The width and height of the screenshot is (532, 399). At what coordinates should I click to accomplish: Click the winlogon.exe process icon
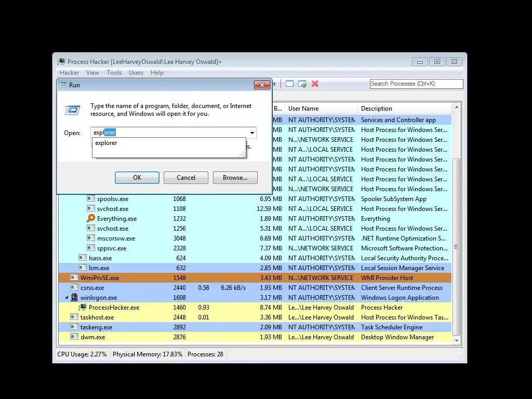(74, 297)
